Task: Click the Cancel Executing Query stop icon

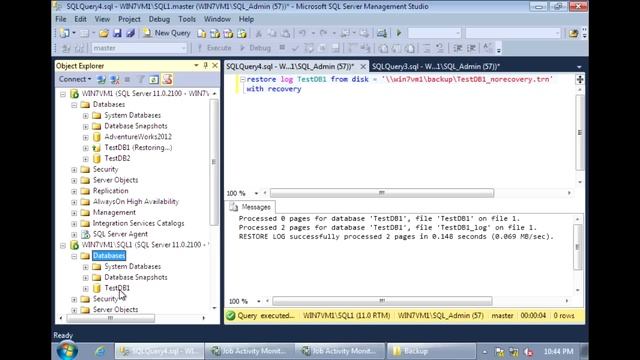Action: click(x=282, y=48)
